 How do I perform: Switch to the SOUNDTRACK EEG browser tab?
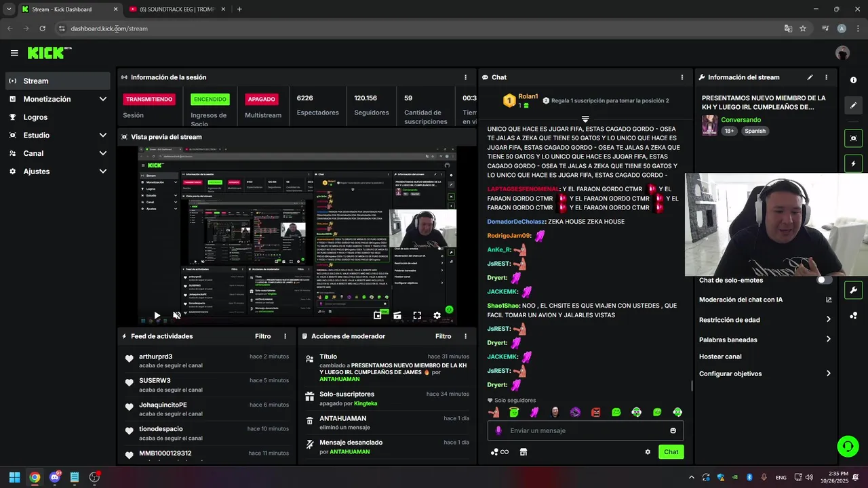(x=178, y=9)
